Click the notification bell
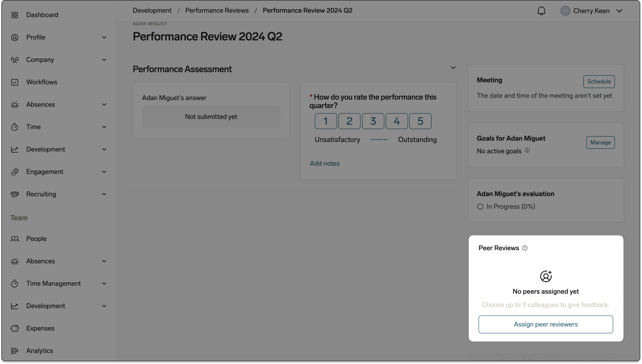This screenshot has height=364, width=642. (541, 10)
